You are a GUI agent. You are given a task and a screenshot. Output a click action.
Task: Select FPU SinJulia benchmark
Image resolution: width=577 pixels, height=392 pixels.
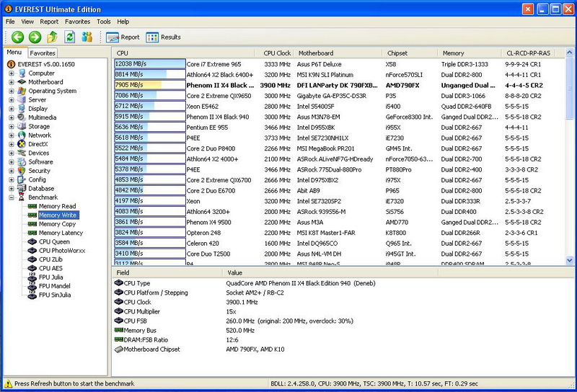point(55,295)
